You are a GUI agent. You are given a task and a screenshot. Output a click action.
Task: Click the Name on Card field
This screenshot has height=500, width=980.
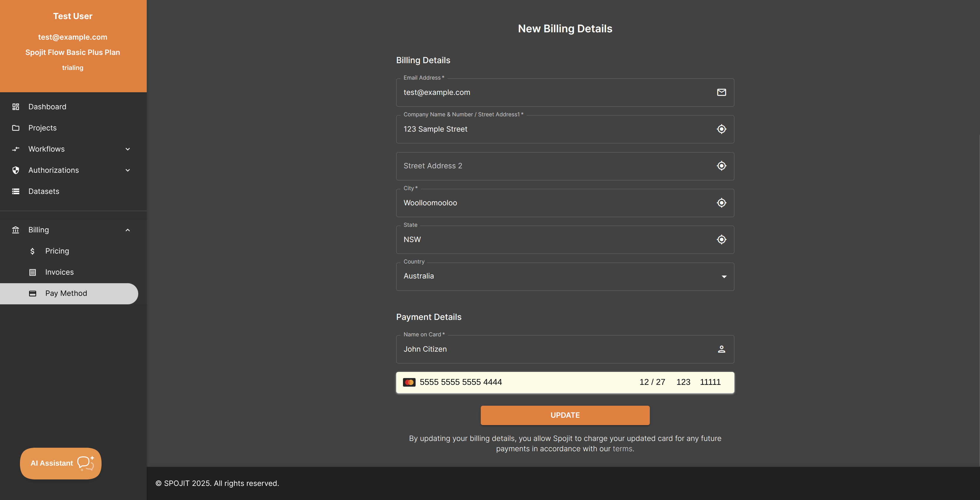pyautogui.click(x=565, y=349)
